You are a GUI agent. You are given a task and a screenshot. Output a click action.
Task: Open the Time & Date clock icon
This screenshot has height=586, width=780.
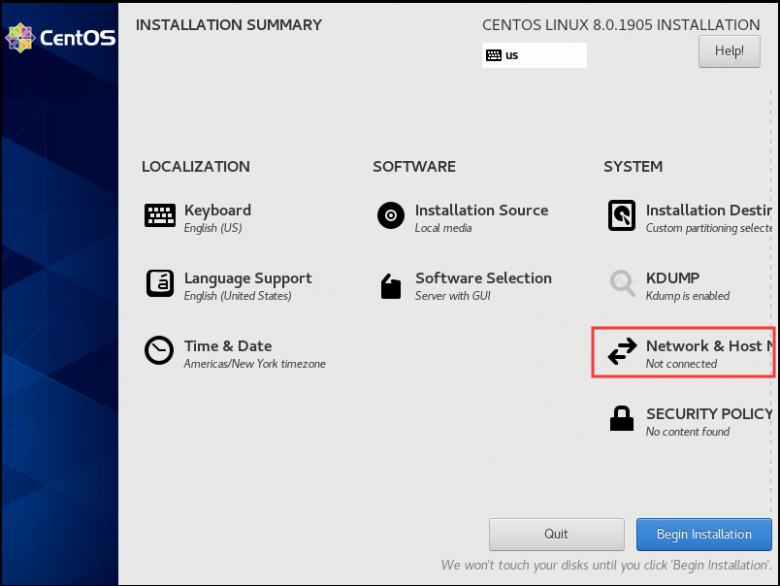coord(159,351)
